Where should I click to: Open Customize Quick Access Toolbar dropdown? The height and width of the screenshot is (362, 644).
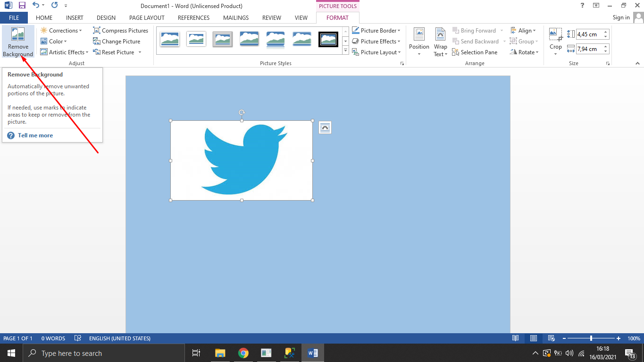(66, 6)
